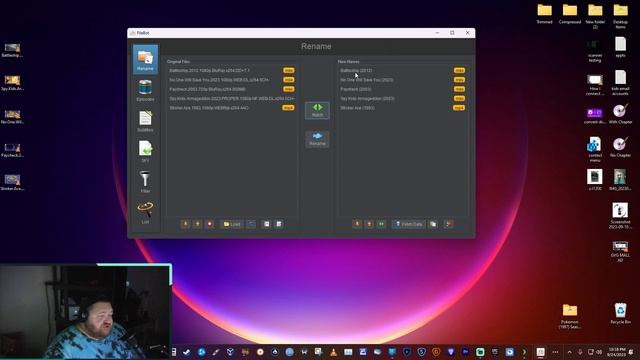Select kids email accounts desktop file
Image resolution: width=640 pixels, height=360 pixels.
click(x=620, y=83)
